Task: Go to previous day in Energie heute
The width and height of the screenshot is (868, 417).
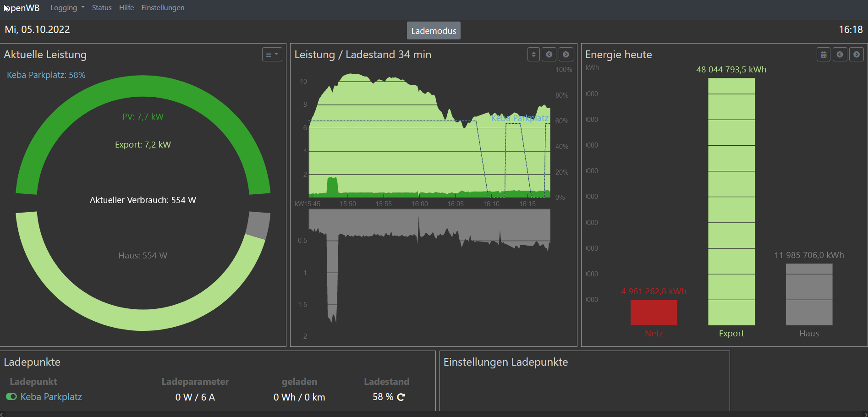Action: click(840, 55)
